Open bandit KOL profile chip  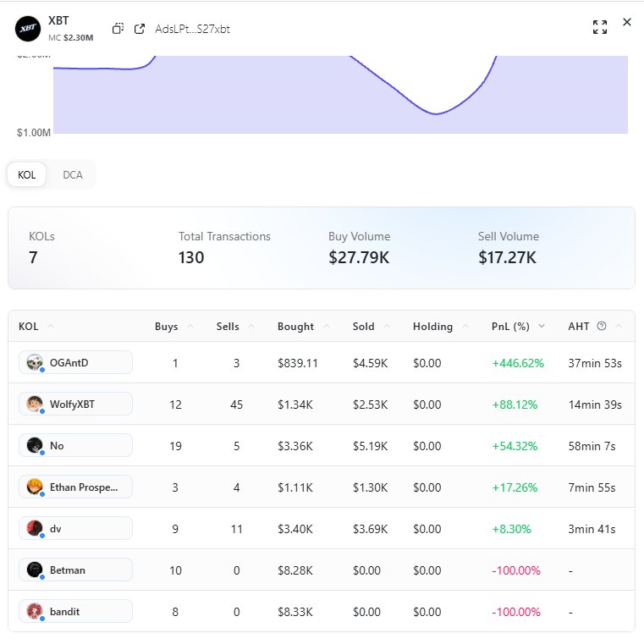click(x=75, y=612)
